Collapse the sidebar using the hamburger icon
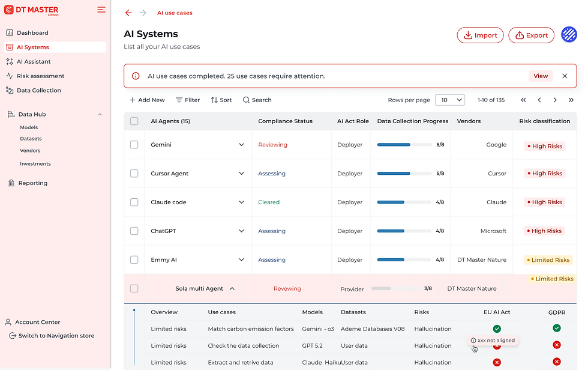 (101, 10)
